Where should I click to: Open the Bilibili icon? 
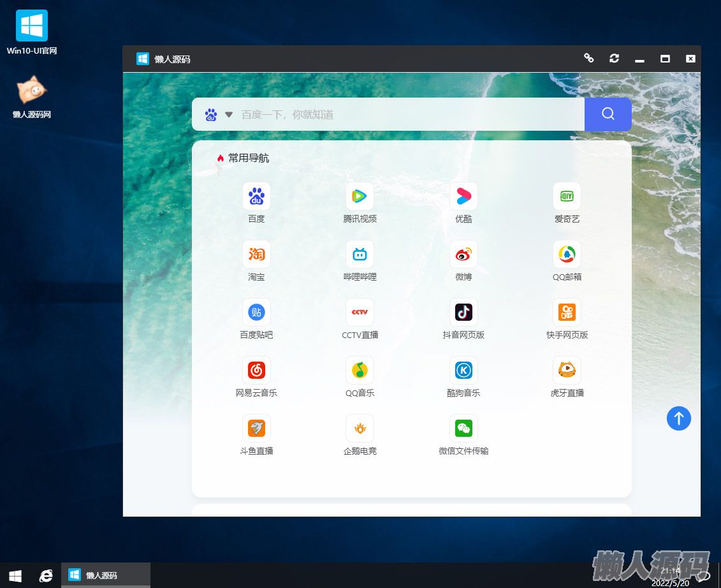[360, 254]
